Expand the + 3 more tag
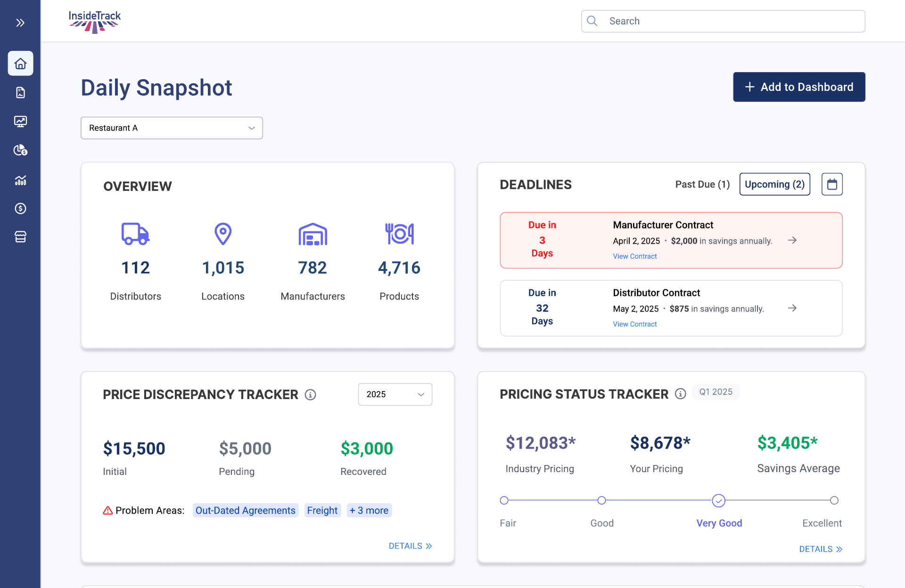This screenshot has height=588, width=905. coord(369,510)
